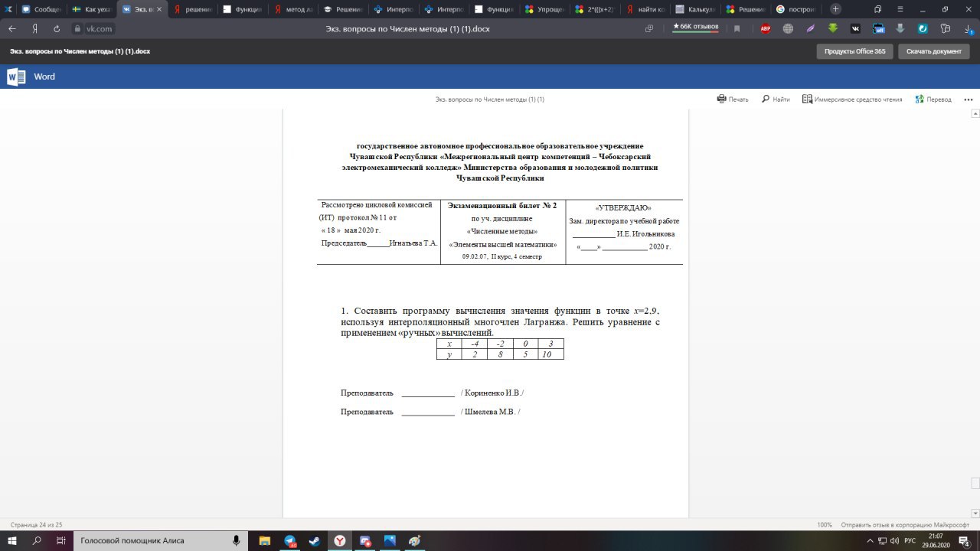Activate Alice microphone in taskbar
Image resolution: width=980 pixels, height=551 pixels.
[238, 540]
